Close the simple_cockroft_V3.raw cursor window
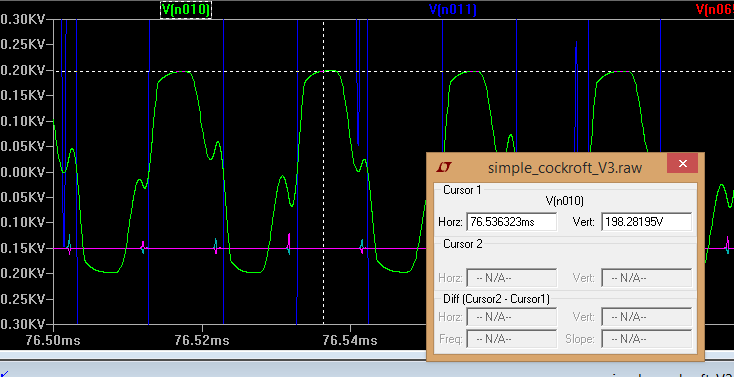This screenshot has width=734, height=377. (683, 163)
